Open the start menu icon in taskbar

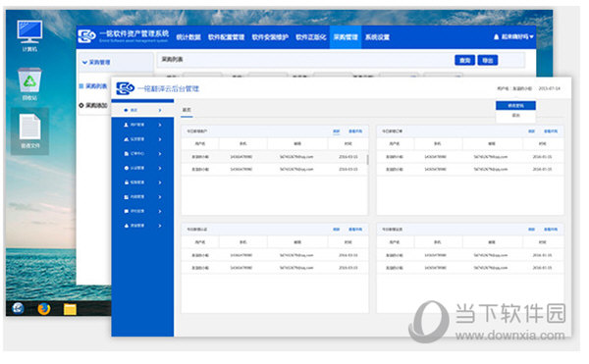pyautogui.click(x=18, y=308)
